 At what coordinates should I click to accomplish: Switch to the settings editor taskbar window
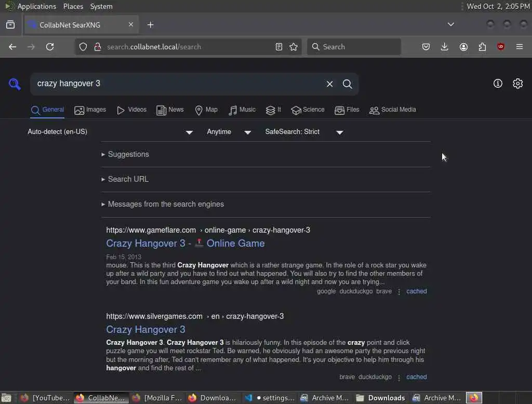[x=270, y=398]
